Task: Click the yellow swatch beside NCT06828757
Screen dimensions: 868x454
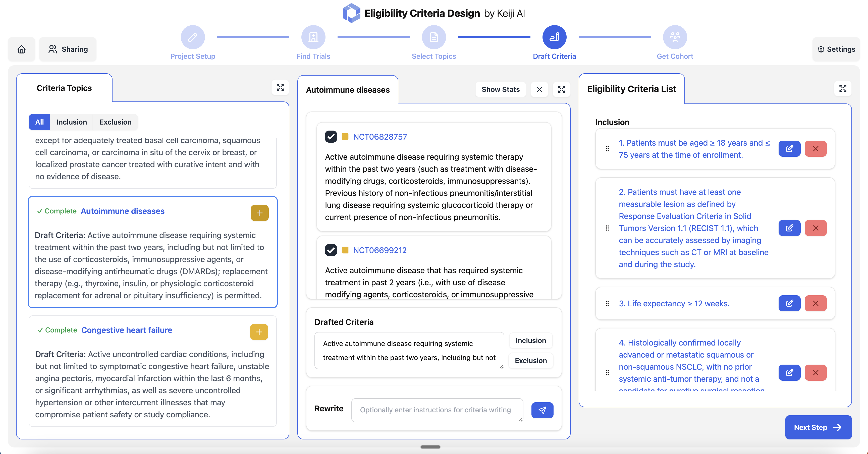Action: 345,137
